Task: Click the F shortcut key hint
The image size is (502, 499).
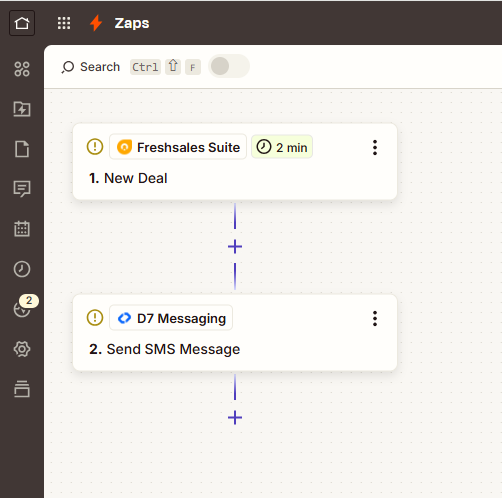Action: 193,67
